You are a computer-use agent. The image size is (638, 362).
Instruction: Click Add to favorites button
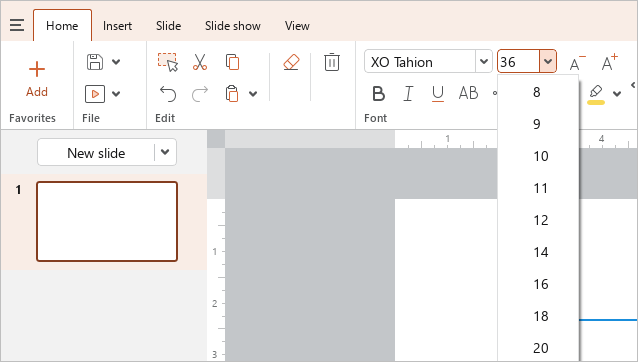(37, 79)
